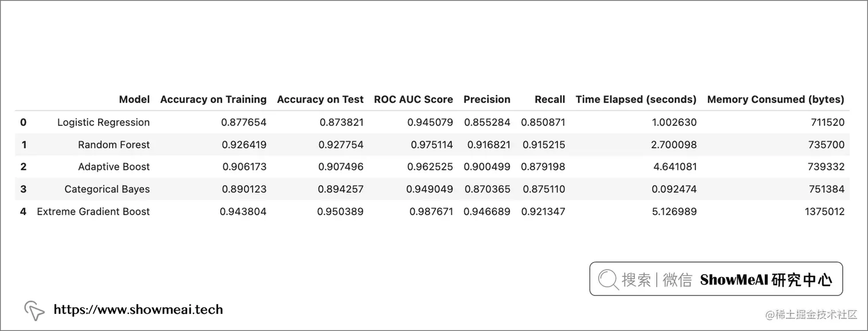Select the Accuracy on Test column header

point(320,99)
